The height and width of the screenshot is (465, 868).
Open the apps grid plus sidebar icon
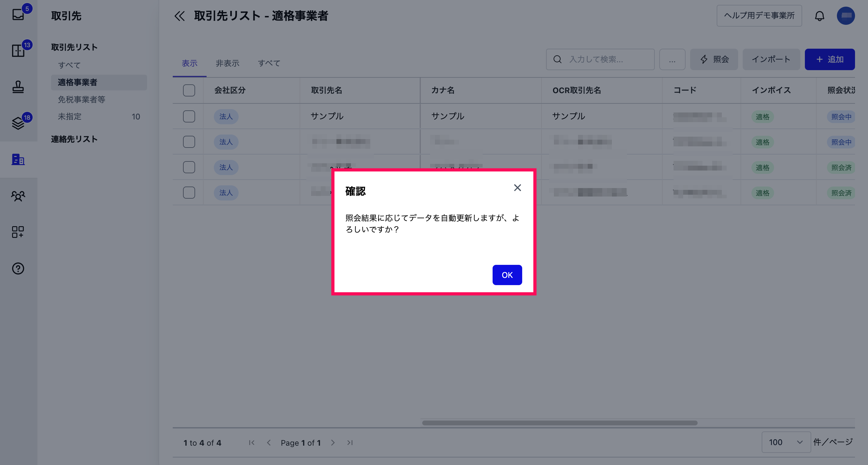point(18,232)
